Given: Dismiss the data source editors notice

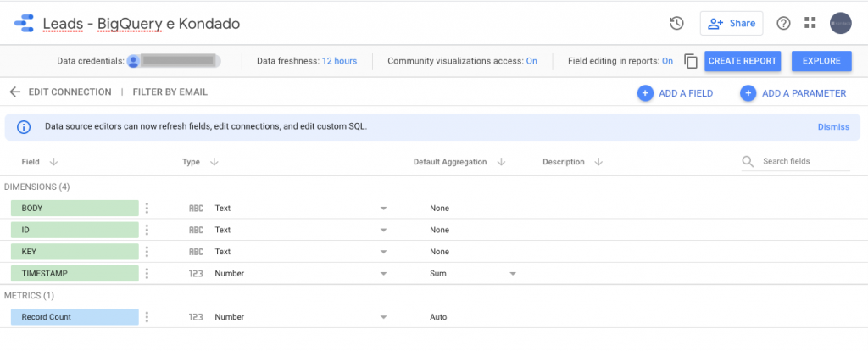Looking at the screenshot, I should point(832,127).
